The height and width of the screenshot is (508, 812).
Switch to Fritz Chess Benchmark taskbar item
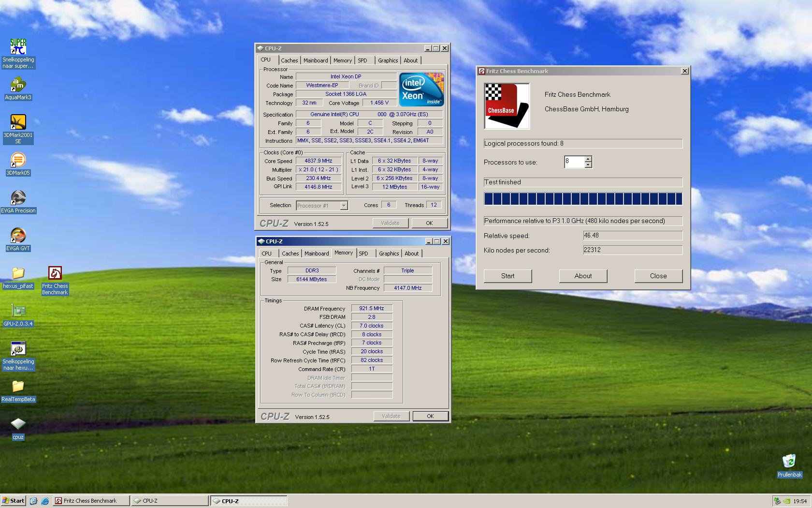point(91,501)
